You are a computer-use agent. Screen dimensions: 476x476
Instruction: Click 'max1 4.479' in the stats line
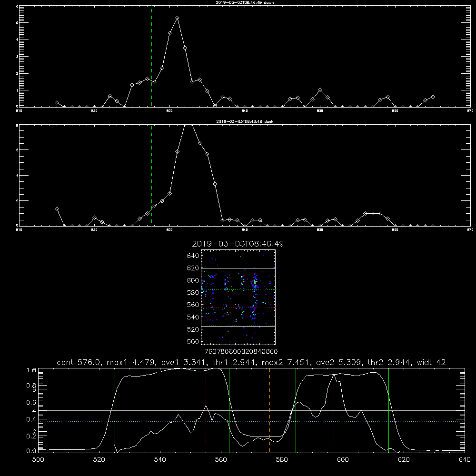pyautogui.click(x=131, y=362)
